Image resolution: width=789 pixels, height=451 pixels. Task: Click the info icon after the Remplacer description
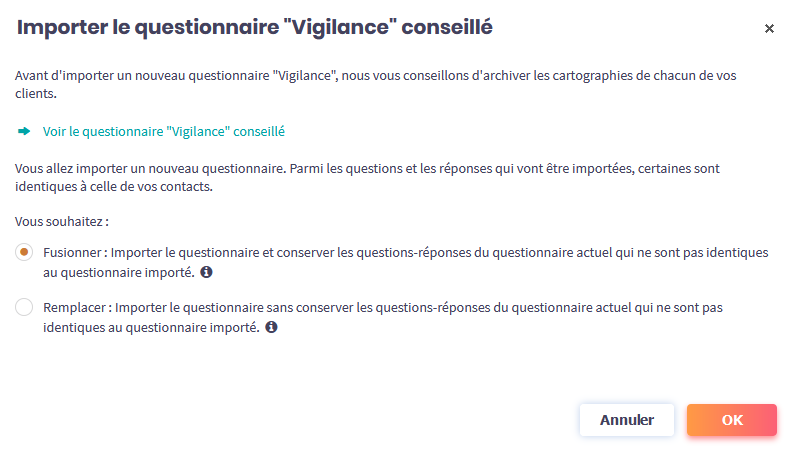pos(271,327)
